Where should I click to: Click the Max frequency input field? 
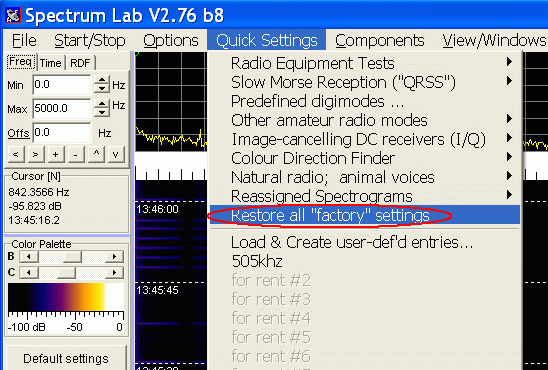click(x=62, y=108)
